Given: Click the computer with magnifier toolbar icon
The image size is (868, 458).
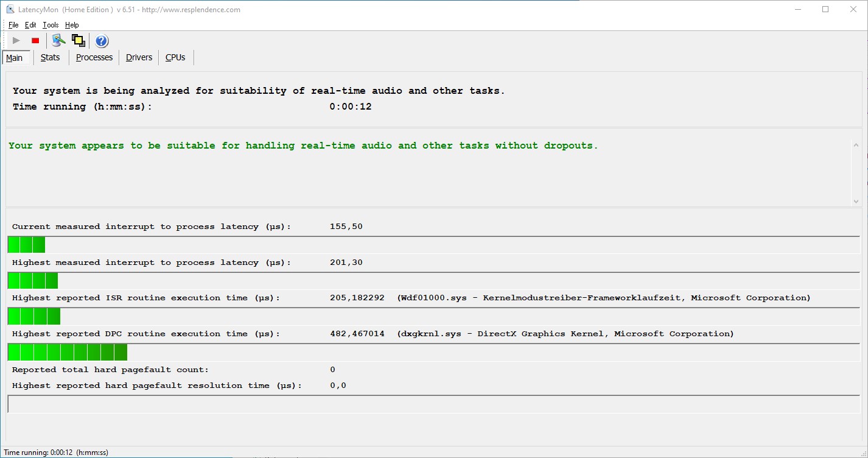Looking at the screenshot, I should point(58,41).
